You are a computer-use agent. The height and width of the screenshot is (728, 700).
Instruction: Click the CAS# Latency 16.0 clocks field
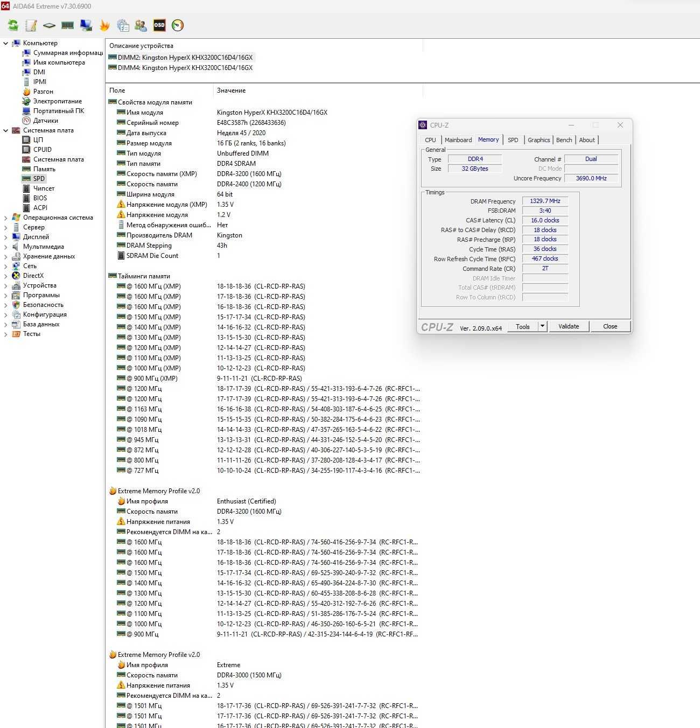click(x=545, y=220)
